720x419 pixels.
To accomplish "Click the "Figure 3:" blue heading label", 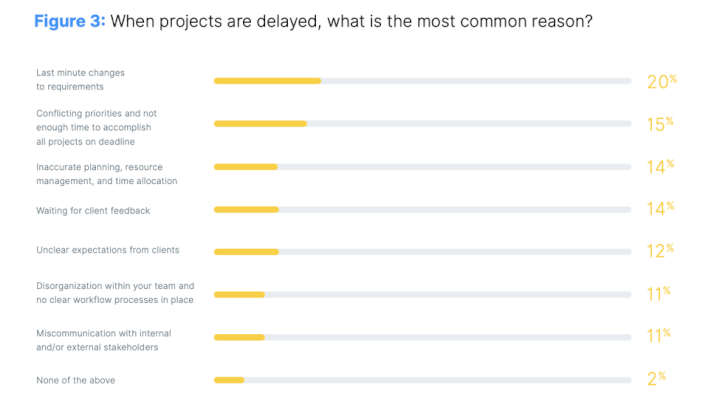I will pos(69,21).
